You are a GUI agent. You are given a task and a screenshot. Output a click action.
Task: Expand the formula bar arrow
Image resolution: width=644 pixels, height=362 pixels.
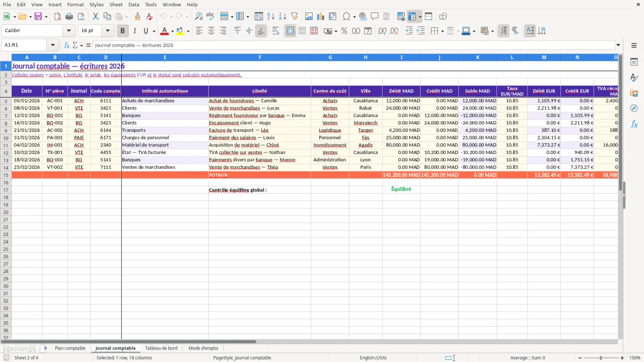click(618, 45)
